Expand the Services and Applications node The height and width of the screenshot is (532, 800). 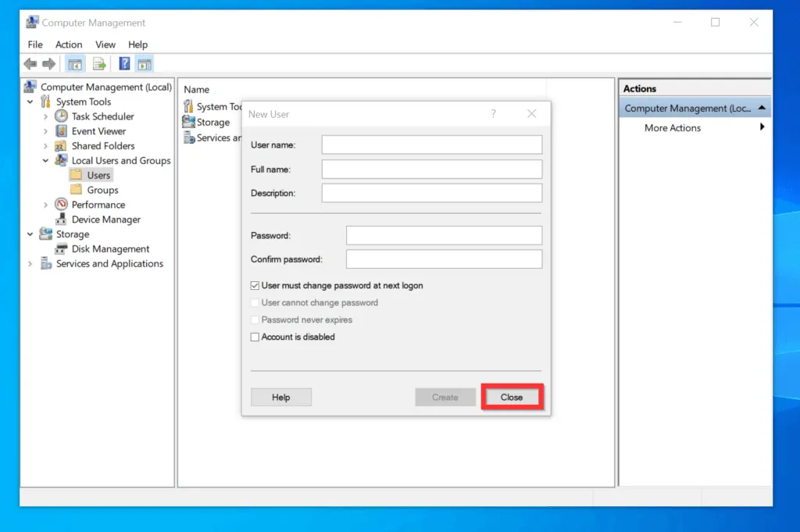pos(30,264)
